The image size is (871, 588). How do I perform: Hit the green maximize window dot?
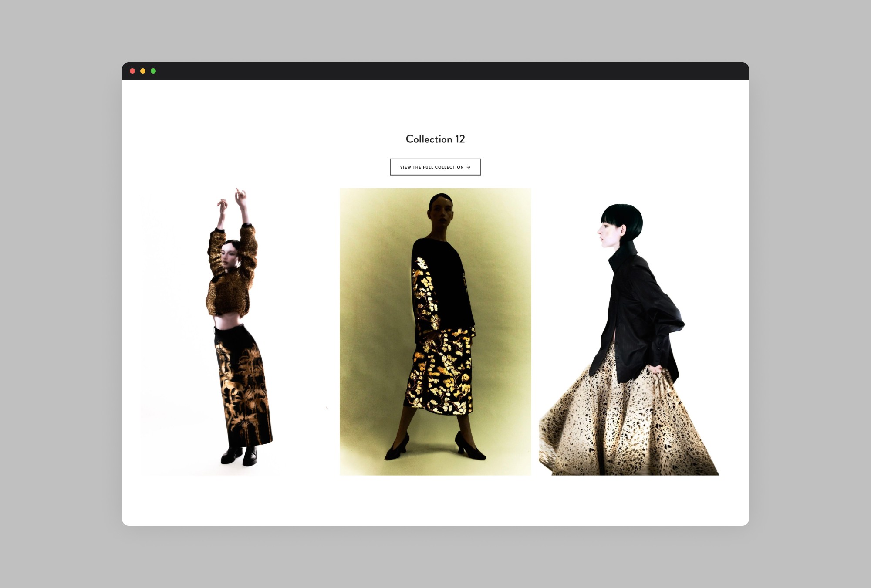(153, 71)
